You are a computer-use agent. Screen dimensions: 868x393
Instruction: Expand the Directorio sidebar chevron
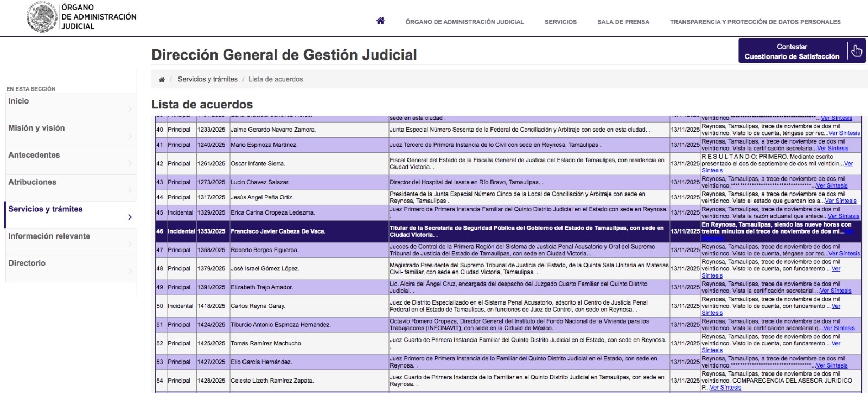point(130,271)
